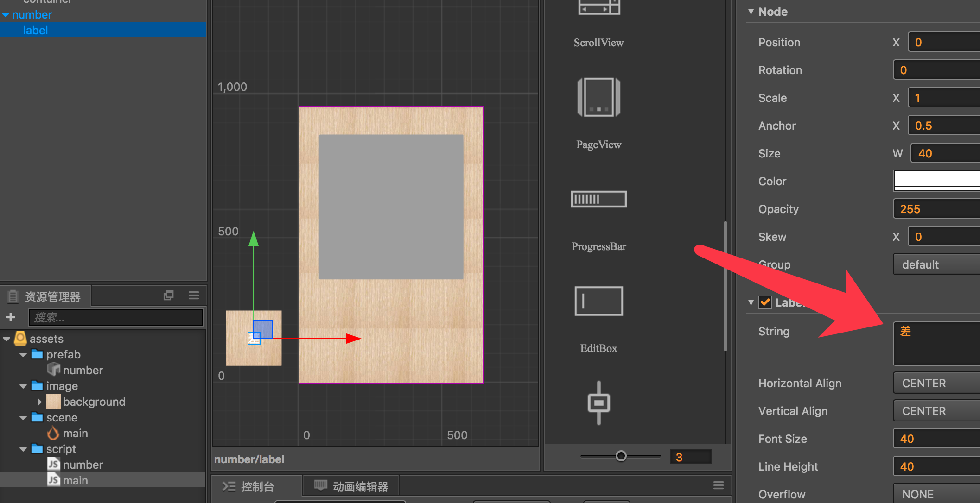Image resolution: width=980 pixels, height=503 pixels.
Task: Select number prefab asset
Action: pyautogui.click(x=83, y=370)
